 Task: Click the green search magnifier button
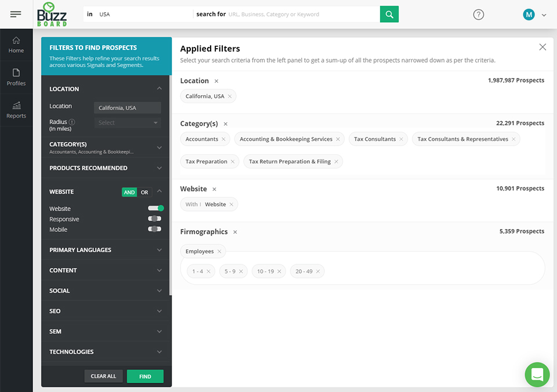click(389, 13)
